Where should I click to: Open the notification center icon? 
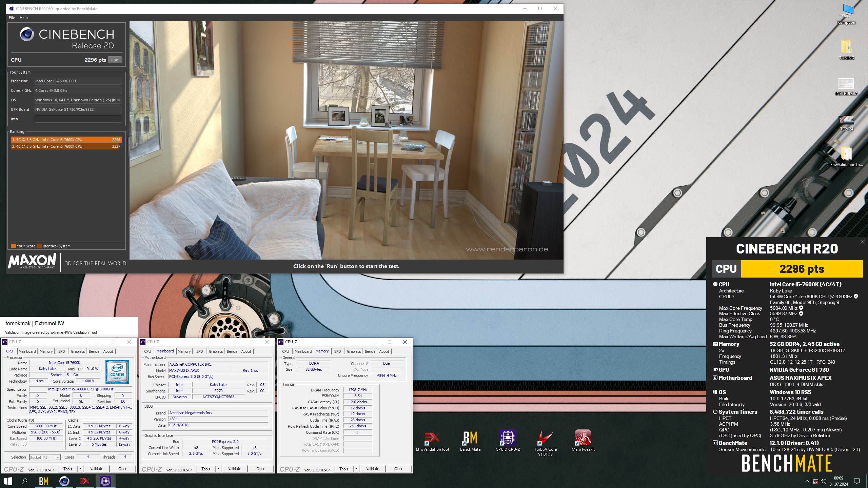pos(857,481)
